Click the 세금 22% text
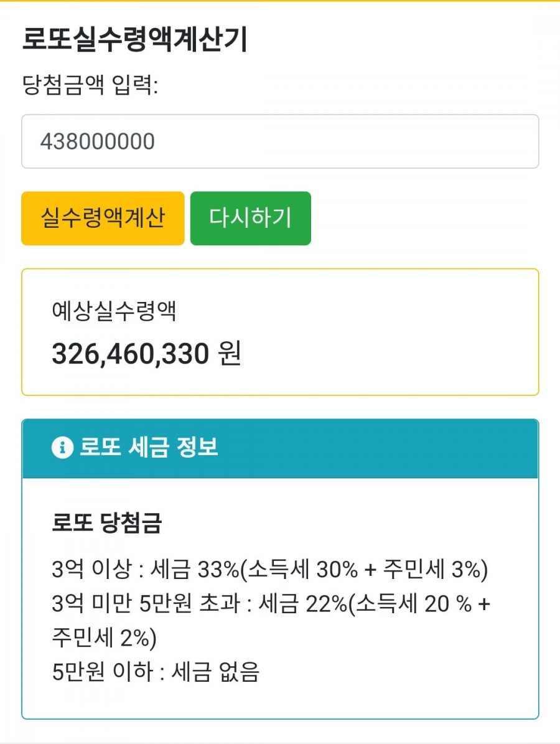This screenshot has width=560, height=744. tap(301, 604)
